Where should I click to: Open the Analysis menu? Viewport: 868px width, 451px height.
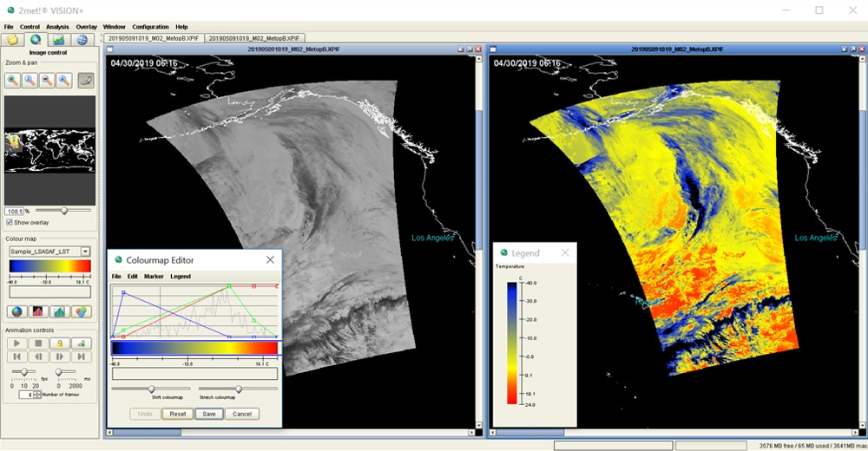[x=57, y=27]
